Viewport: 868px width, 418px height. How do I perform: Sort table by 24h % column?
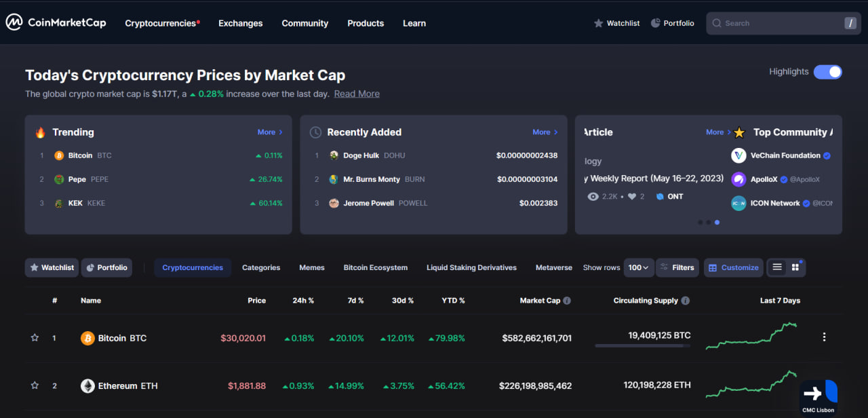point(303,301)
